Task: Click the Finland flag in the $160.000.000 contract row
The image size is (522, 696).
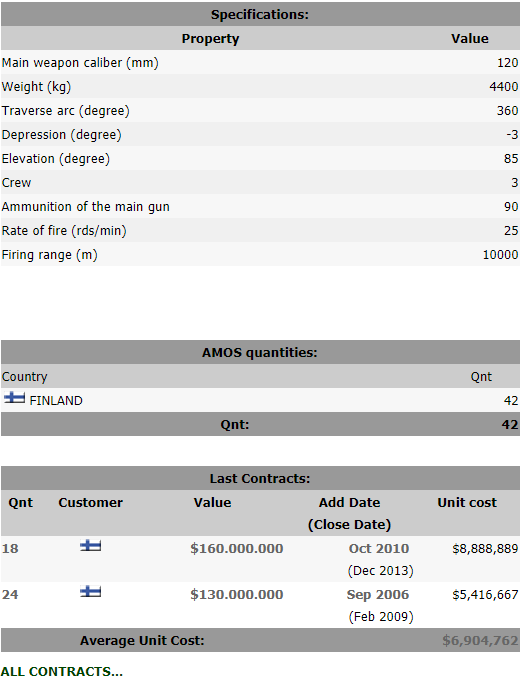Action: (x=91, y=545)
